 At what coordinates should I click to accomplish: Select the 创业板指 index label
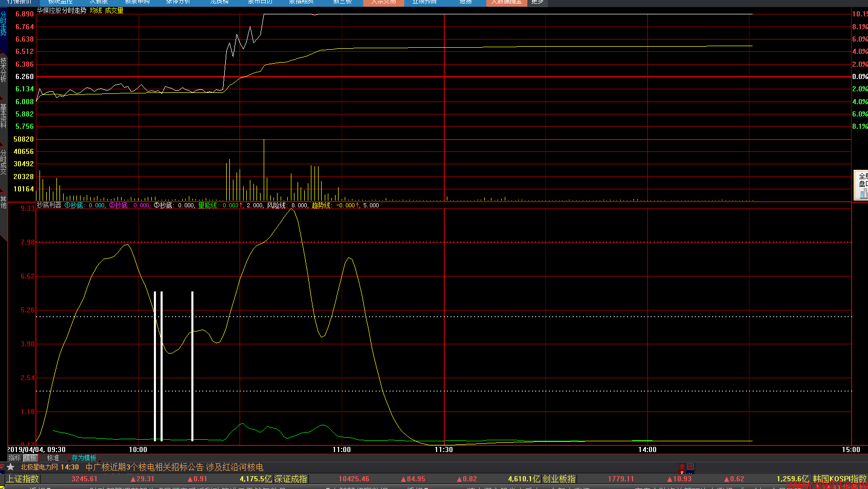(559, 479)
